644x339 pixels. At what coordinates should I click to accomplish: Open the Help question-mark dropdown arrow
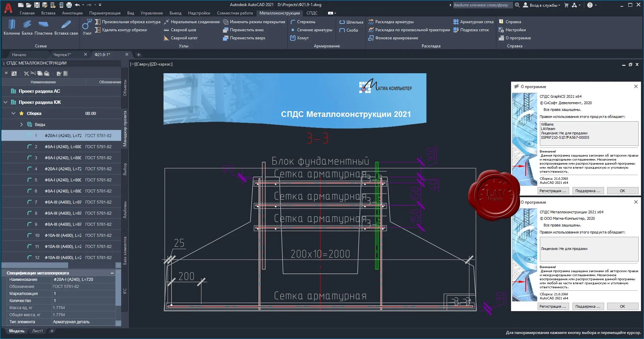coord(596,5)
